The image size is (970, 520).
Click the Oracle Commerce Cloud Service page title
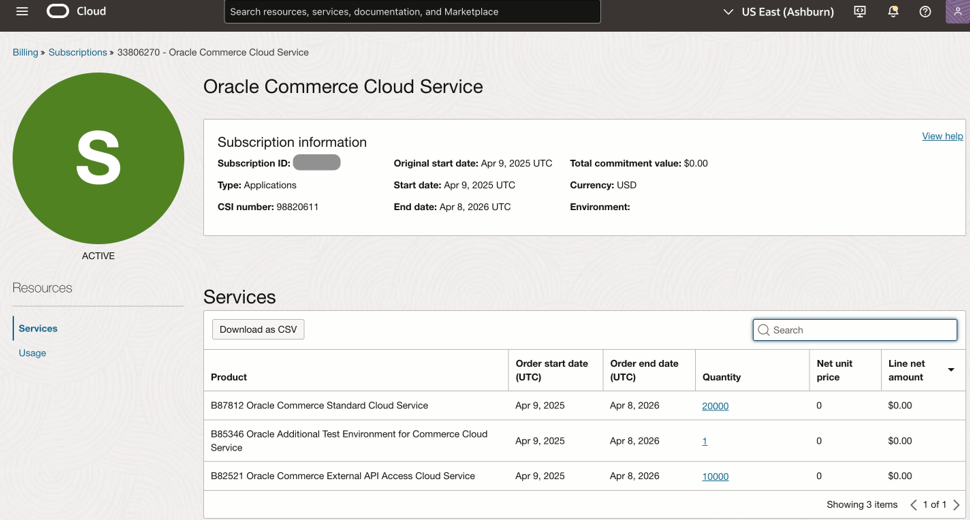point(343,87)
